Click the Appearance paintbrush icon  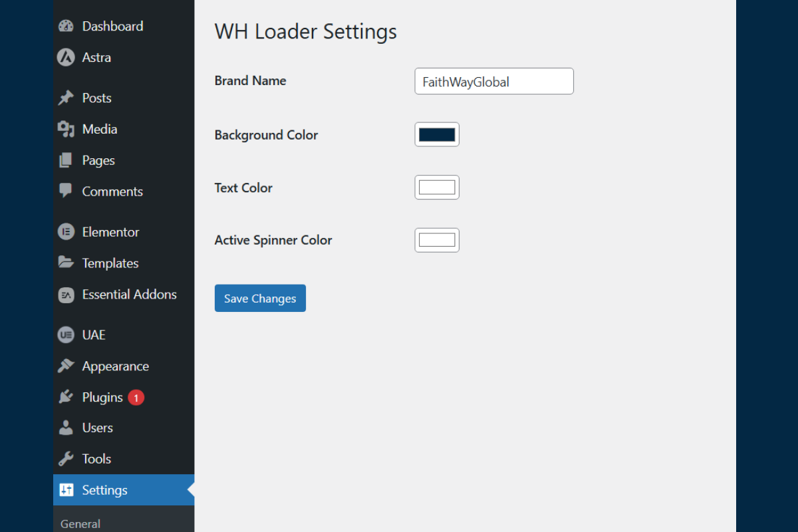[66, 366]
